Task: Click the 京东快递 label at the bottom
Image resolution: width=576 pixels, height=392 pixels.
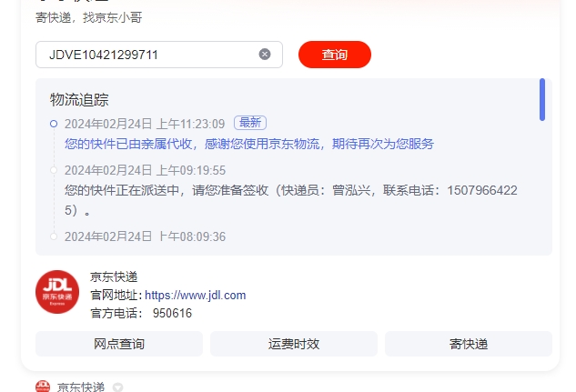Action: tap(81, 387)
